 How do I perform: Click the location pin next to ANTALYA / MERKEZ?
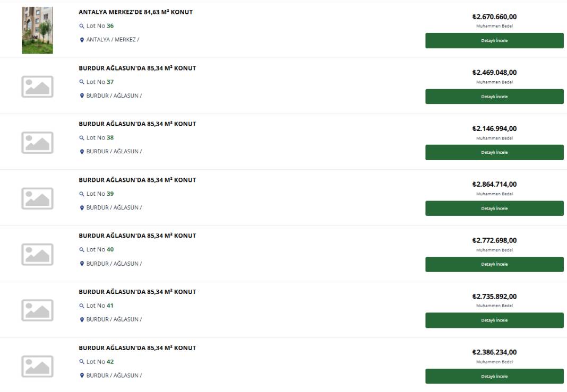coord(82,40)
